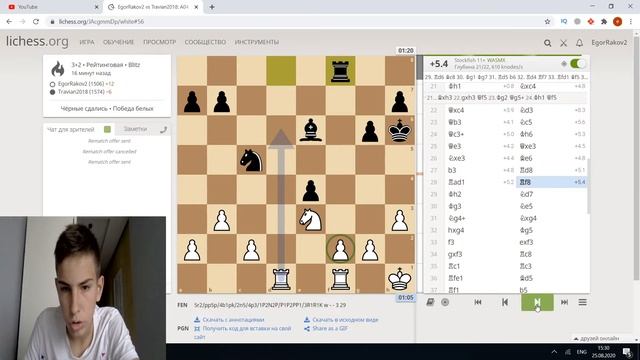The image size is (640, 360).
Task: Open the ОБУЧЕНИЕ menu
Action: [118, 42]
